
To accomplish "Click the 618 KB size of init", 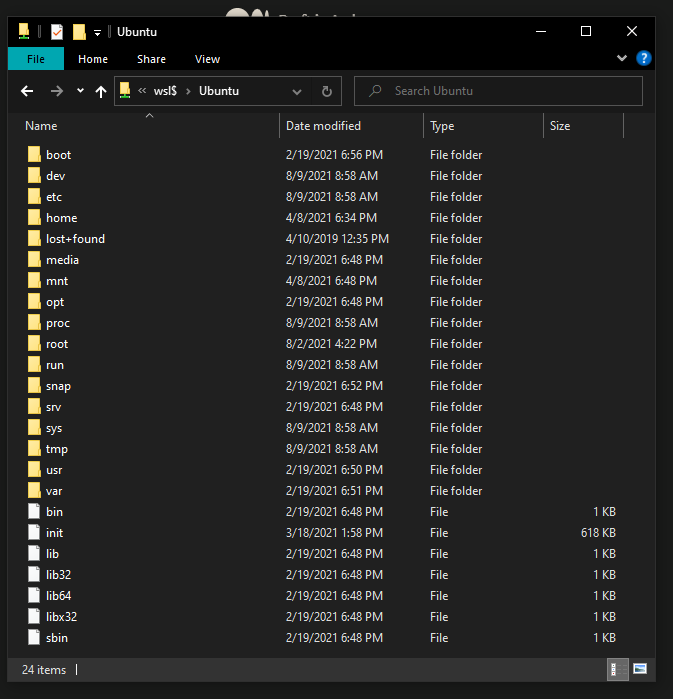I will [x=598, y=533].
